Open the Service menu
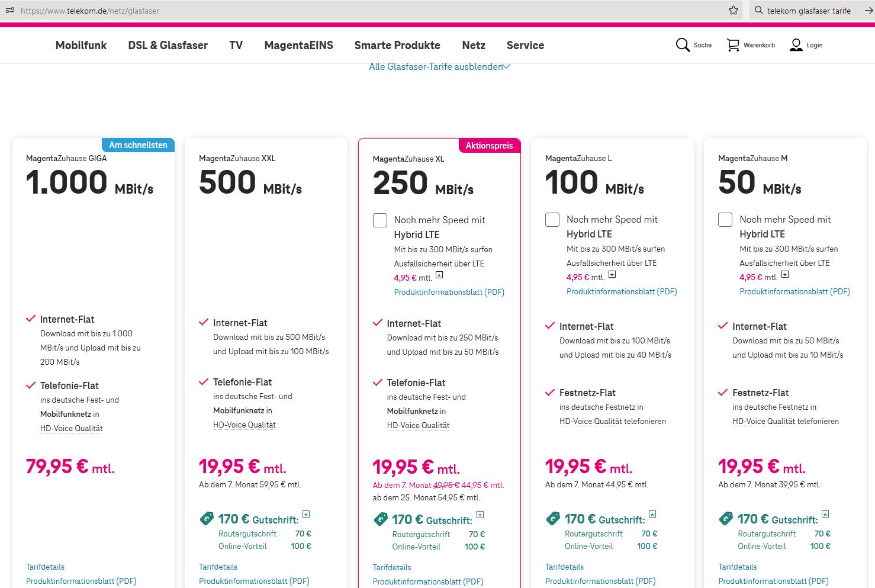The image size is (875, 588). click(525, 45)
